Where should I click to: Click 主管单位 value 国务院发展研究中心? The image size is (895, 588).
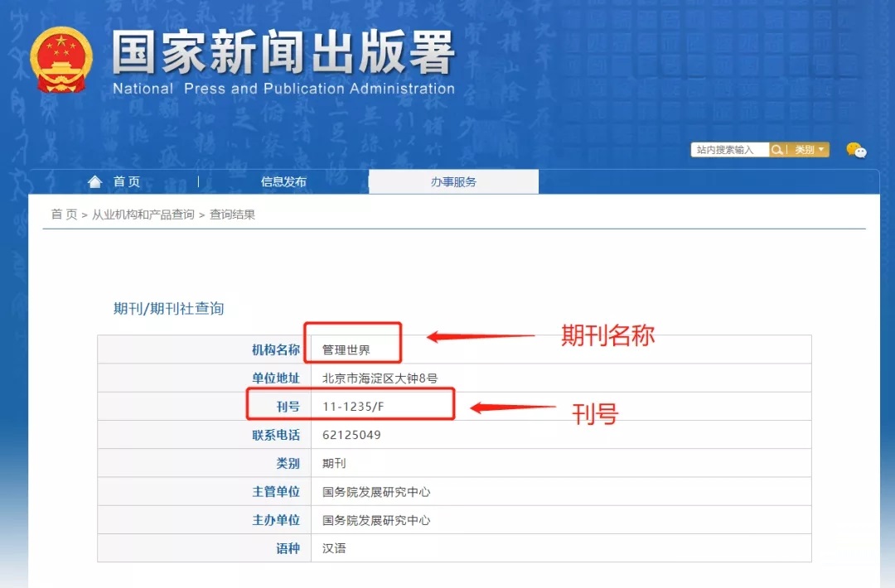tap(376, 492)
